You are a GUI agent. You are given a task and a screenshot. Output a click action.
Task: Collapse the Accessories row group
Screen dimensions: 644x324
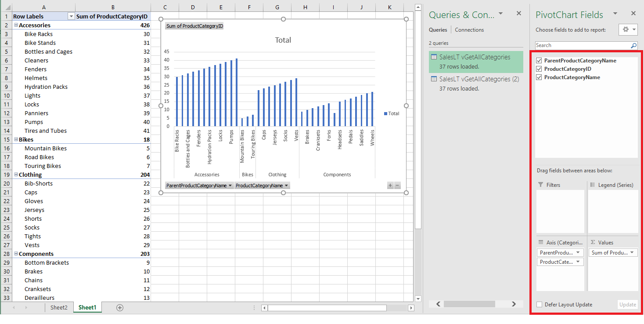(x=16, y=25)
